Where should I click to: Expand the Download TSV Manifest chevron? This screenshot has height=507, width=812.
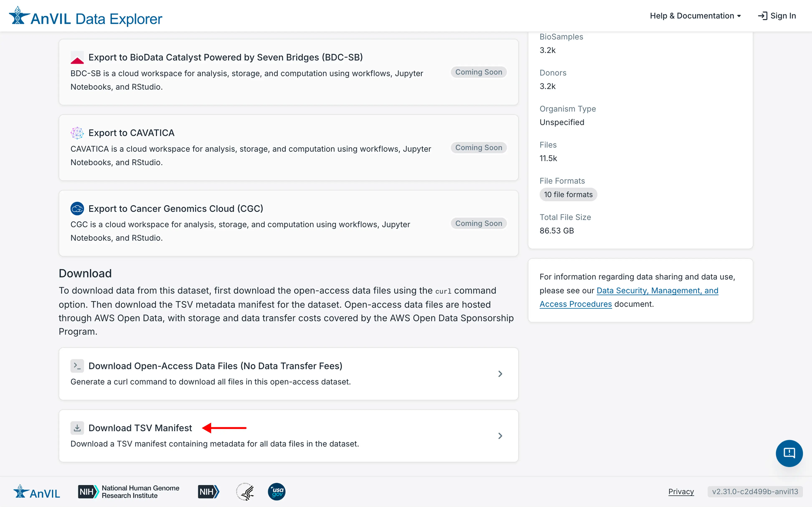coord(500,436)
